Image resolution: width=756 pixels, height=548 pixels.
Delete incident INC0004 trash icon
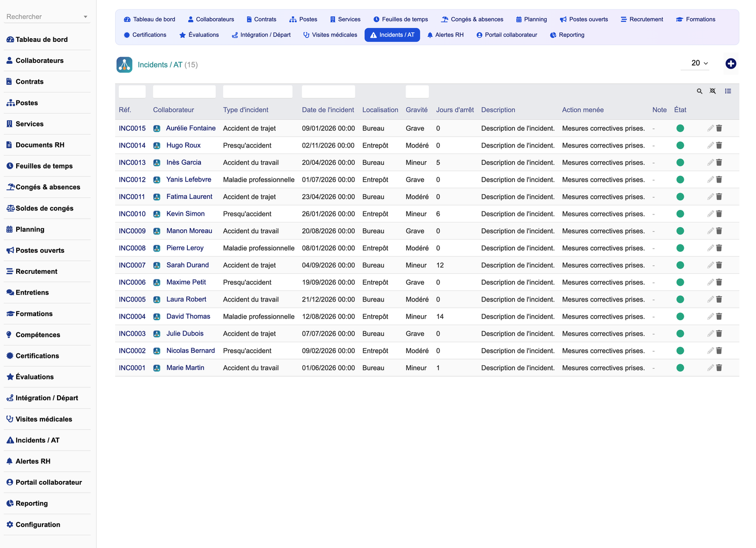pyautogui.click(x=719, y=317)
